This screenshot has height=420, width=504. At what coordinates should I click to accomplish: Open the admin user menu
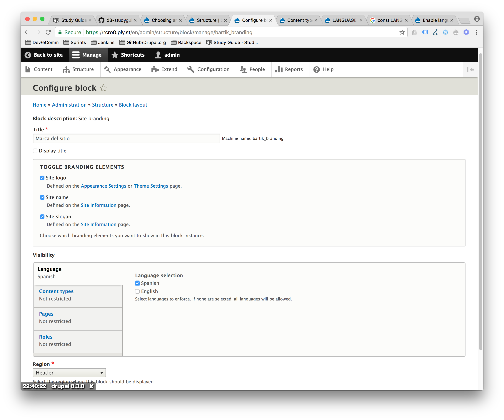coord(168,55)
